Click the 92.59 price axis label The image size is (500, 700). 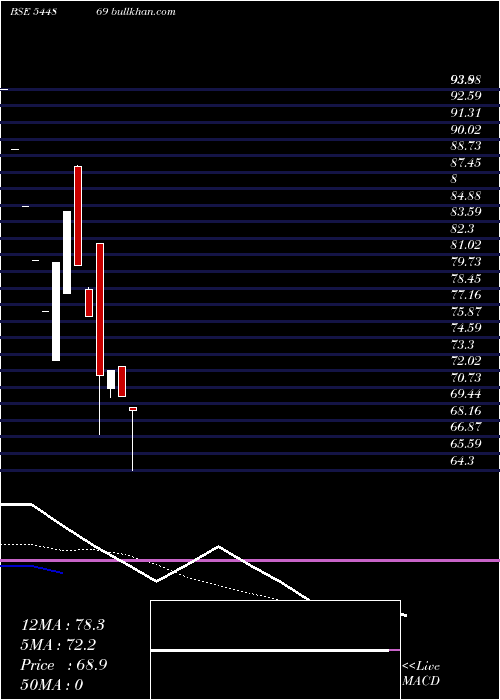[x=466, y=97]
